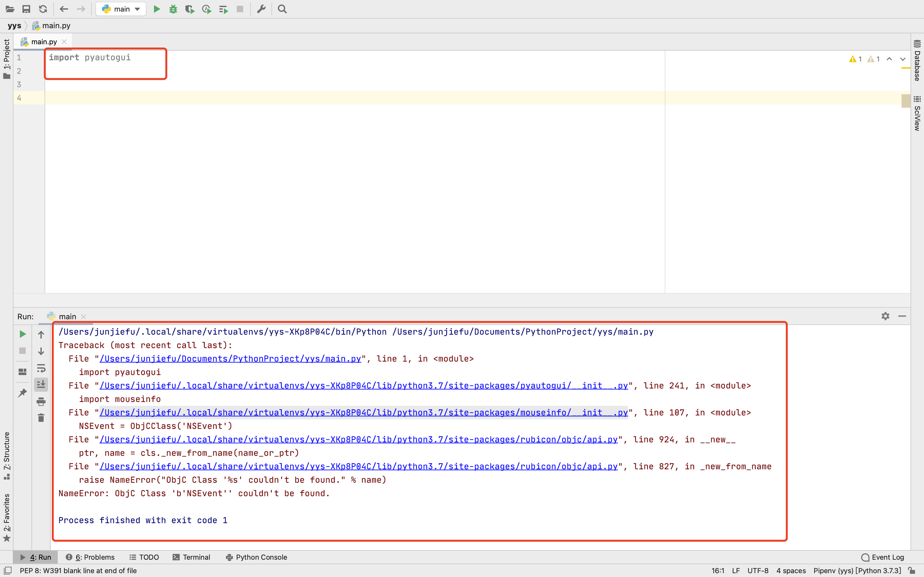Start debugging using the bug icon
Viewport: 924px width, 577px height.
click(x=173, y=9)
